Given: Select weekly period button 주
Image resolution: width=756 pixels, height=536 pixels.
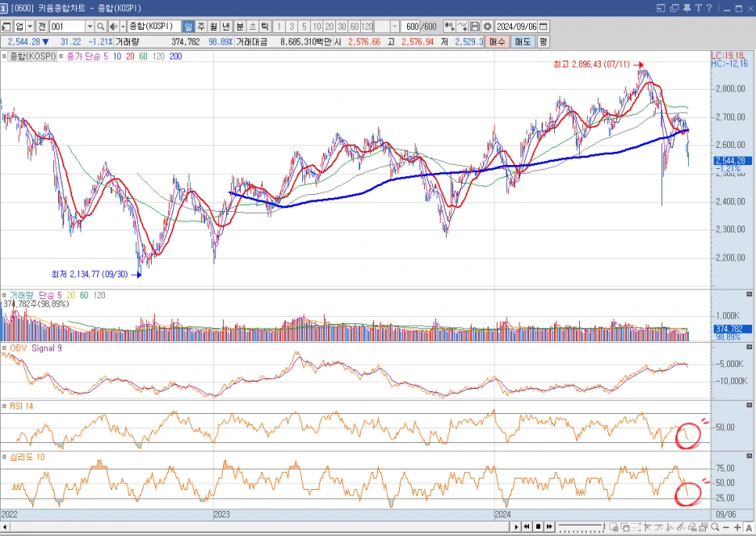Looking at the screenshot, I should [x=201, y=27].
